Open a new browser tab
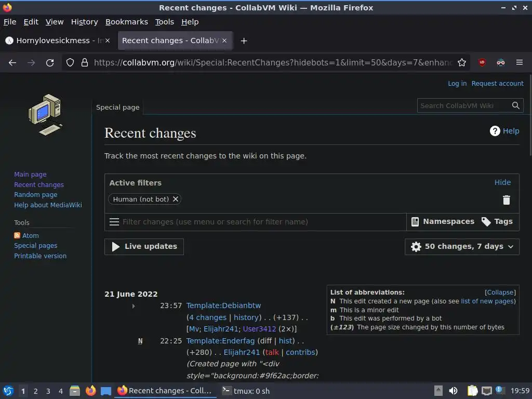Viewport: 532px width, 399px height. click(x=244, y=41)
